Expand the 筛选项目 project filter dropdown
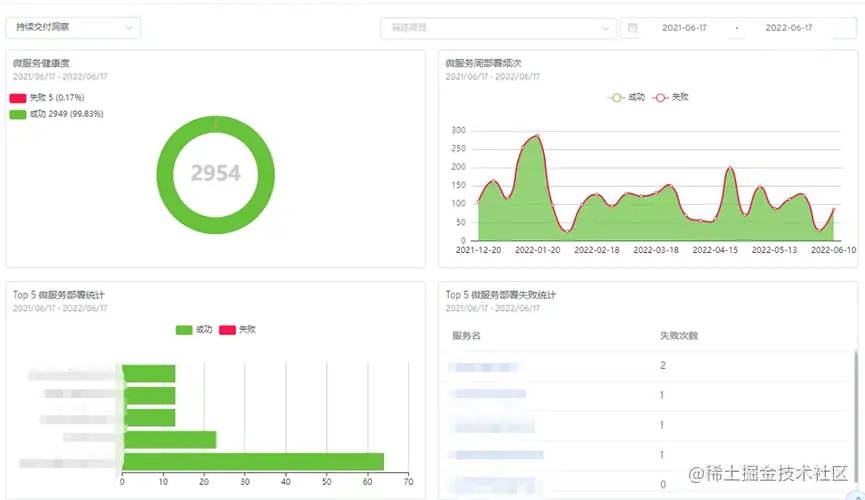 (x=498, y=28)
